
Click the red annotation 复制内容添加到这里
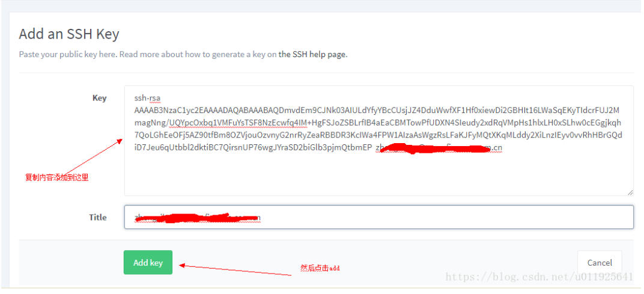tap(56, 177)
